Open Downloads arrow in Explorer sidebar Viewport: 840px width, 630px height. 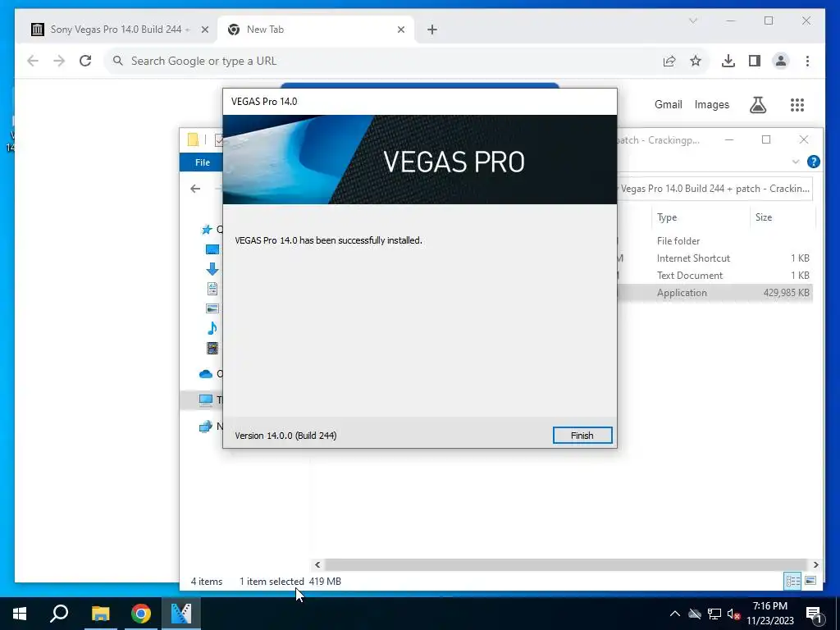click(x=212, y=269)
